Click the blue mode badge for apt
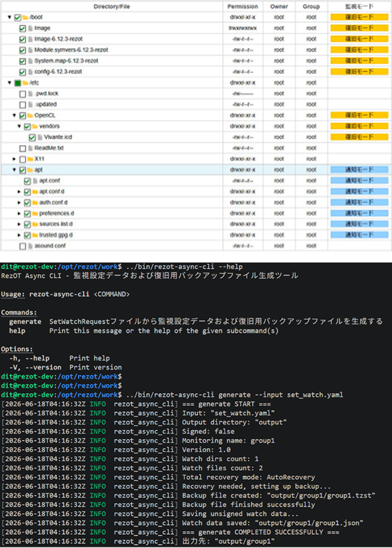The width and height of the screenshot is (392, 548). tap(359, 170)
